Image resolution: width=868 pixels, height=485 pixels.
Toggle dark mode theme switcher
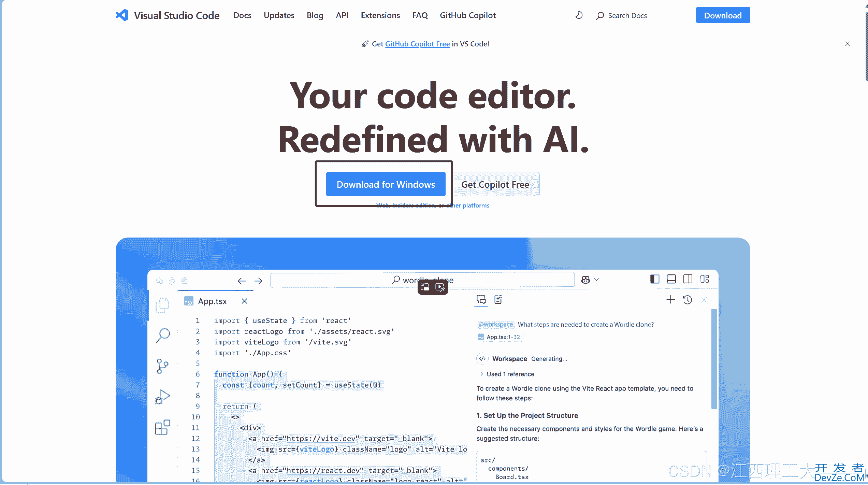(578, 15)
